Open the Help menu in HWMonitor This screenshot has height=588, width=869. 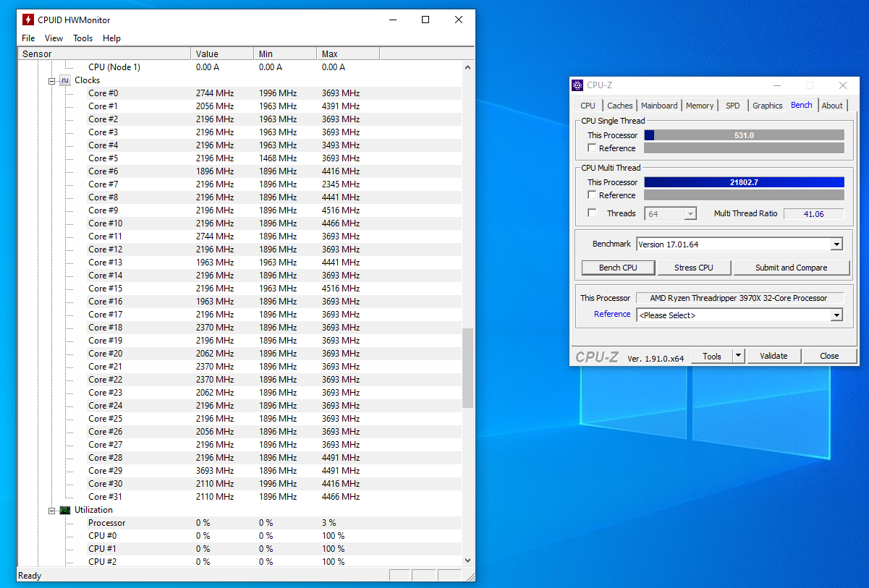coord(111,38)
